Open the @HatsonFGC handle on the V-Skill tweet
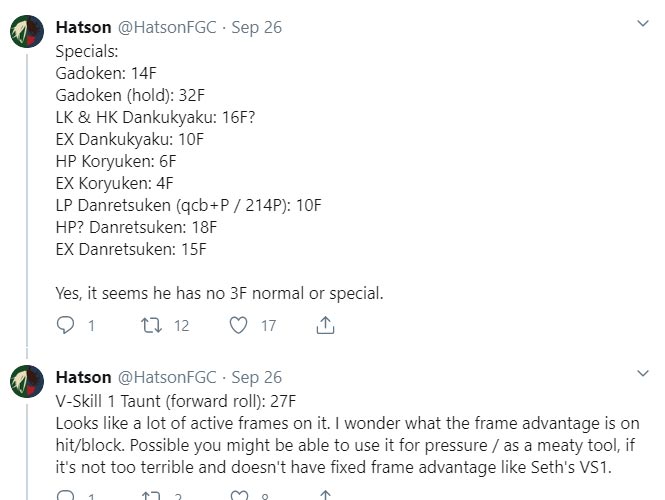This screenshot has height=500, width=665. click(167, 377)
